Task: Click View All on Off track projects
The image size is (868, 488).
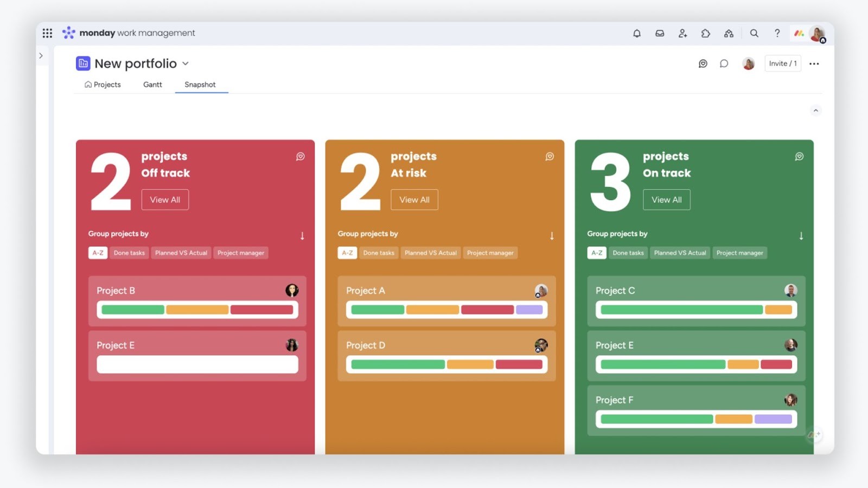Action: (x=165, y=200)
